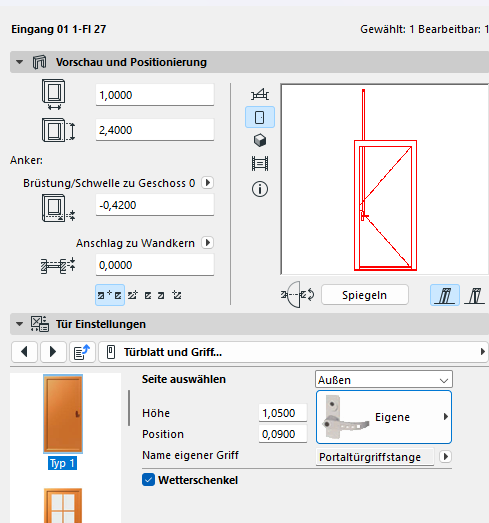Image resolution: width=489 pixels, height=523 pixels.
Task: Select third Anschlag anchor option
Action: [148, 295]
